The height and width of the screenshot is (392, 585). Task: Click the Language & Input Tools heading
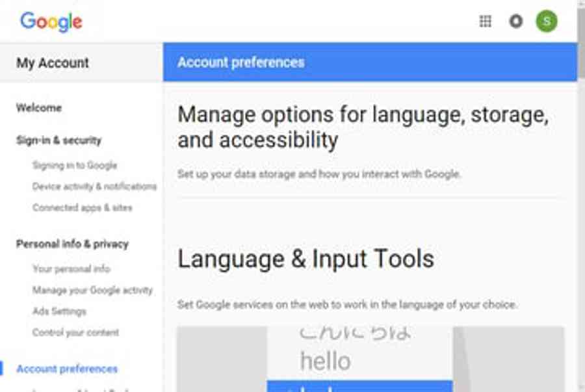(305, 259)
